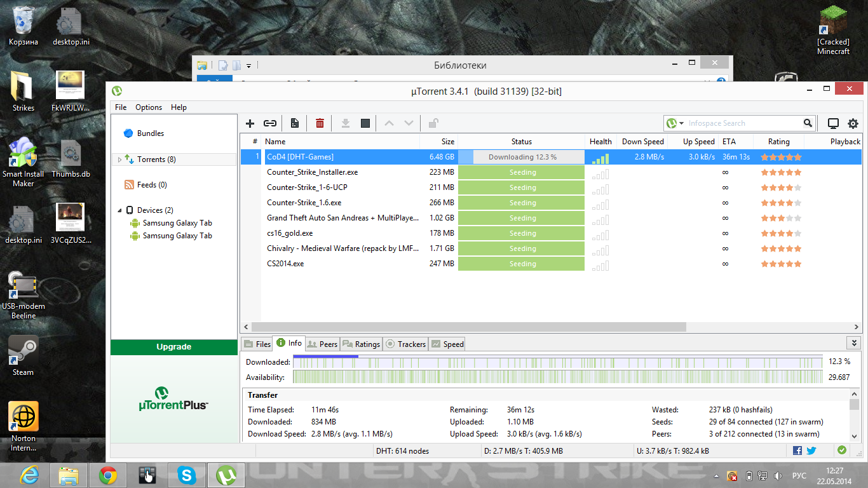Sort torrents by Down Speed column header
The height and width of the screenshot is (488, 868).
[x=642, y=142]
